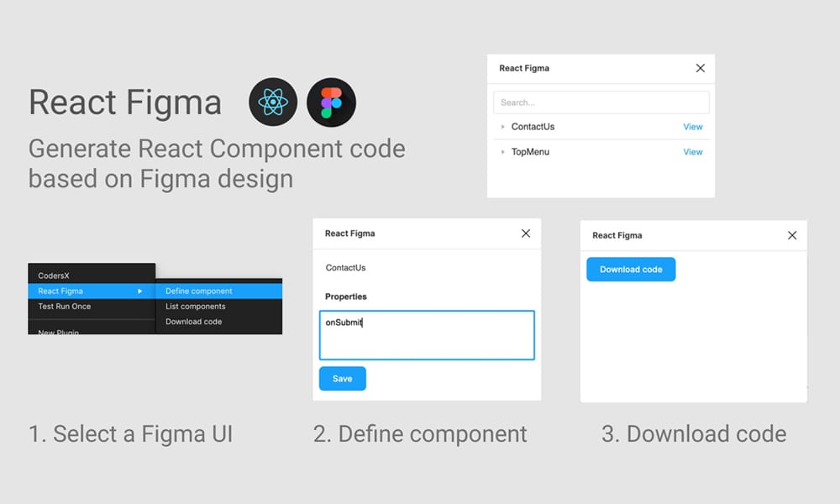Expand the ContactUs component entry
The height and width of the screenshot is (504, 840).
coord(504,127)
